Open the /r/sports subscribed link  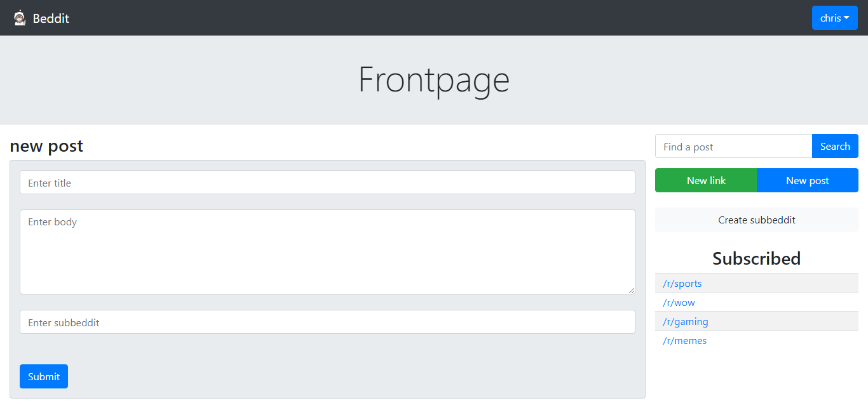682,283
